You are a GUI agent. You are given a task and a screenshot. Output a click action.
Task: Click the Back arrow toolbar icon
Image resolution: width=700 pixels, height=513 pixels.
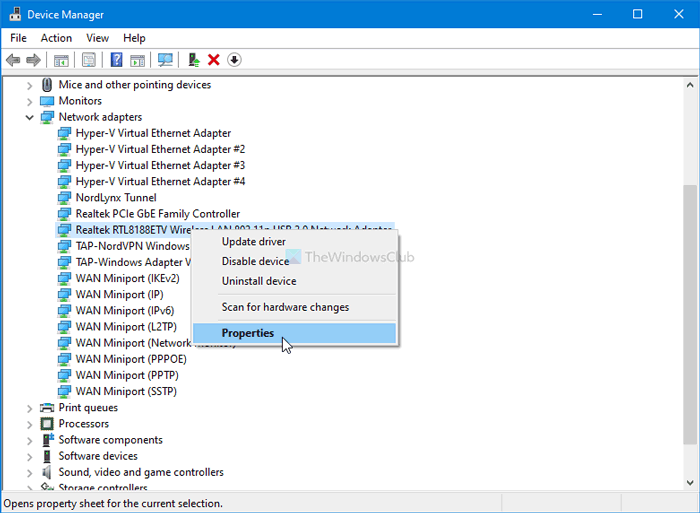click(13, 60)
